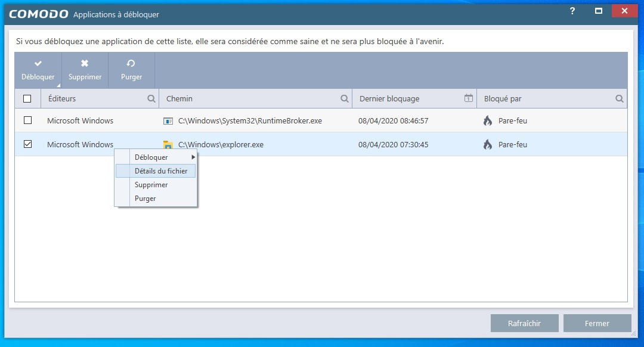Screen dimensions: 644x347
Task: Sort by the Bloqué par column header
Action: pos(503,98)
